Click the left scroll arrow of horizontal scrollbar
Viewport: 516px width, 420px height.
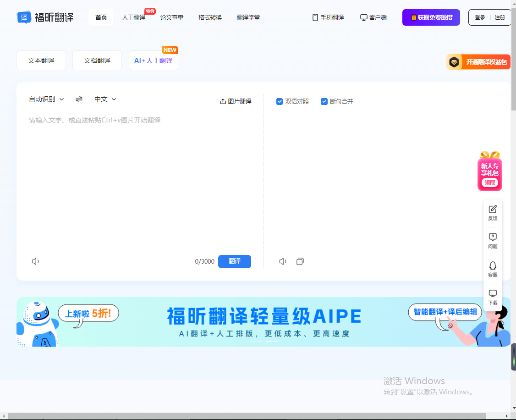[x=3, y=416]
